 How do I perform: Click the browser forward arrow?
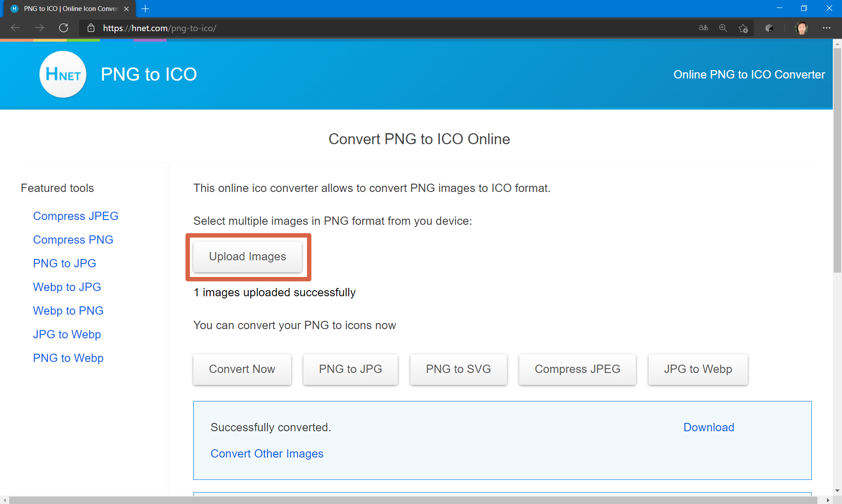point(39,28)
